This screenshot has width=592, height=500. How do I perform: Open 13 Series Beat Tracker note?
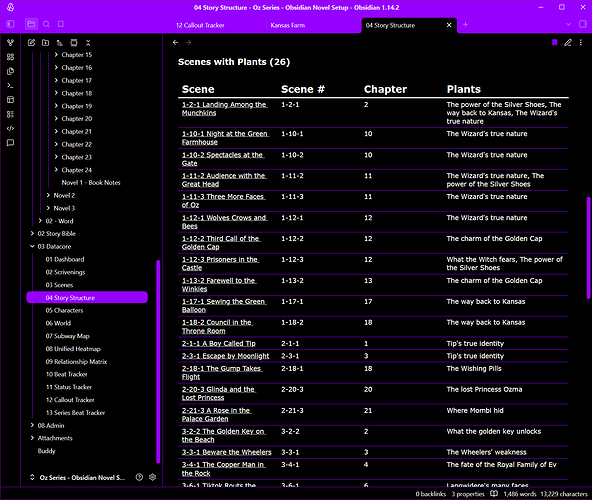click(x=76, y=413)
